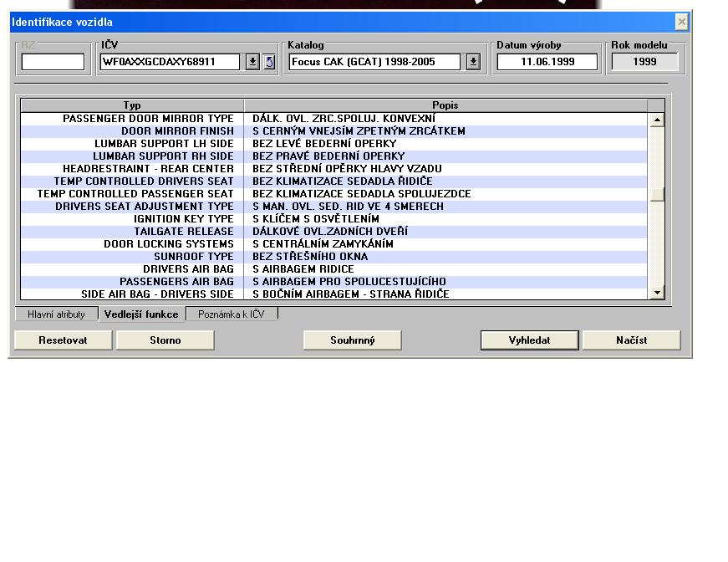Click the Načíst button
The width and height of the screenshot is (728, 562).
[x=631, y=340]
